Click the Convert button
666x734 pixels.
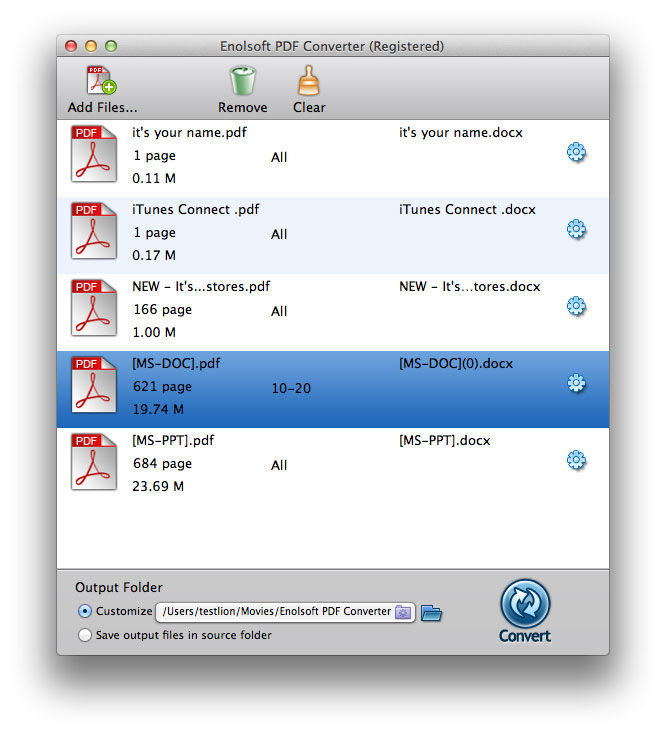coord(525,611)
